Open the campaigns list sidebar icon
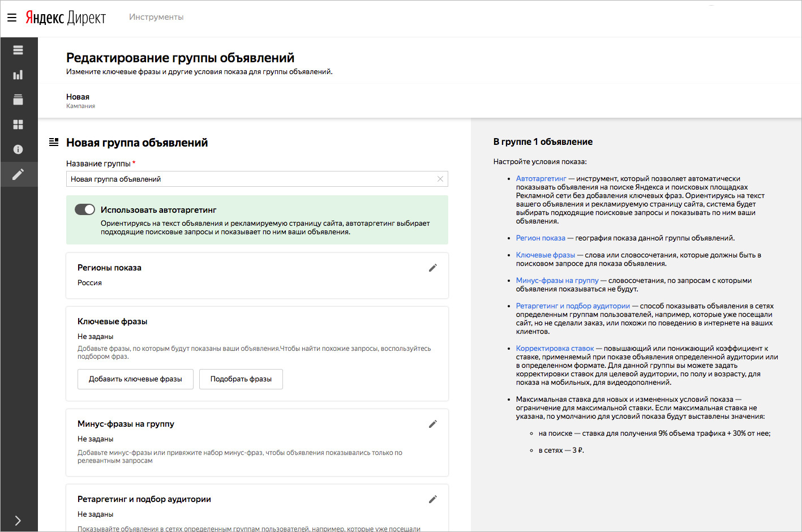The height and width of the screenshot is (532, 802). (x=18, y=50)
